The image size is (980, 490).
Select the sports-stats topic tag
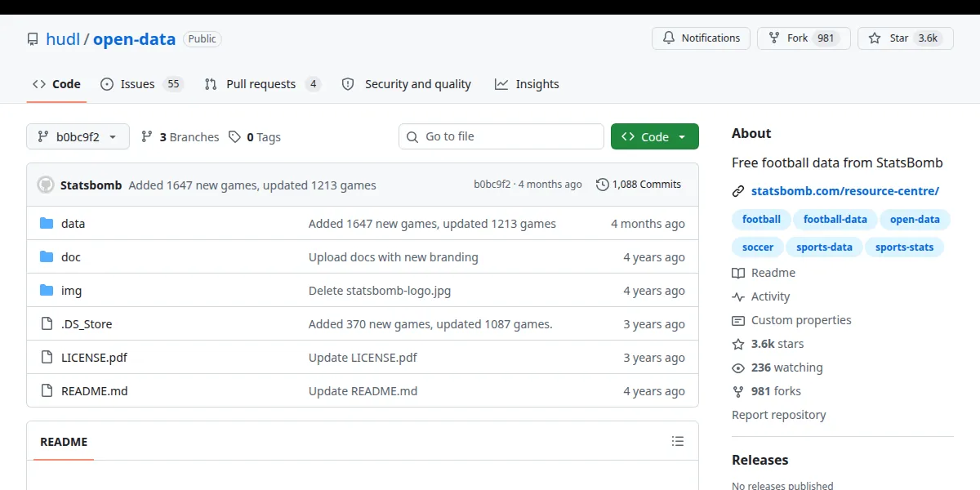[905, 247]
